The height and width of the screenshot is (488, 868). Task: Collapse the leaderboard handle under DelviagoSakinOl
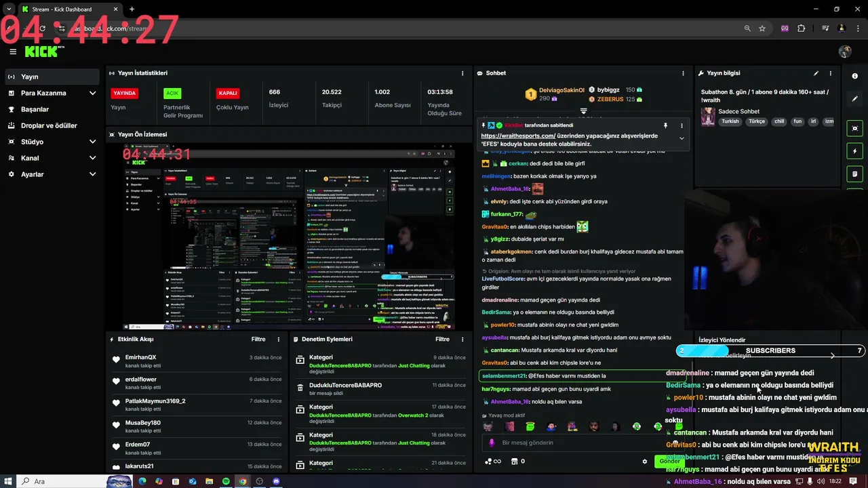point(583,111)
